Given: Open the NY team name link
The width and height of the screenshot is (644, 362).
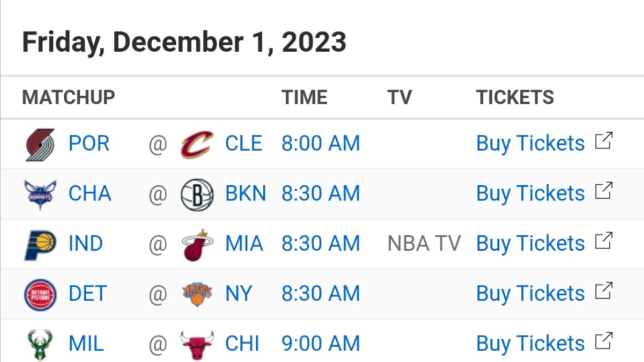Looking at the screenshot, I should pyautogui.click(x=238, y=294).
